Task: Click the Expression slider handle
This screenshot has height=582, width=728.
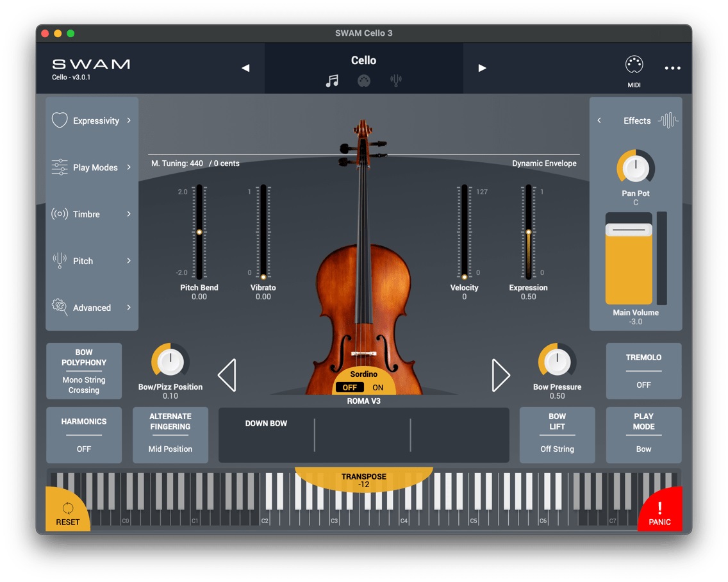Action: pyautogui.click(x=528, y=232)
